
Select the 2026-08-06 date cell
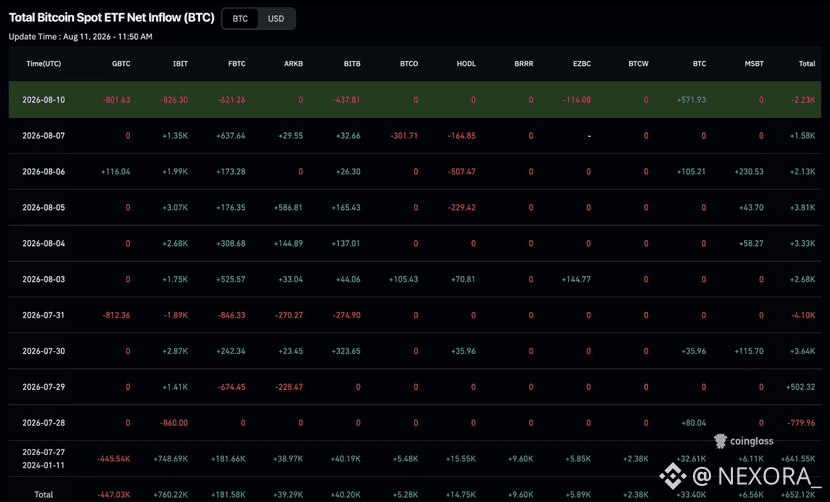[x=43, y=172]
